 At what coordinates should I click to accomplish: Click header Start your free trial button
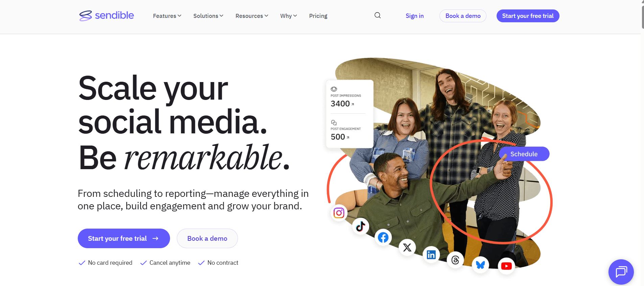528,16
